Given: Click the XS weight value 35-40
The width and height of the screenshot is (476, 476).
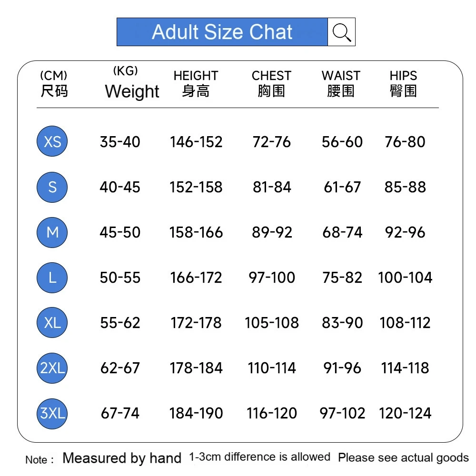Looking at the screenshot, I should point(120,142).
